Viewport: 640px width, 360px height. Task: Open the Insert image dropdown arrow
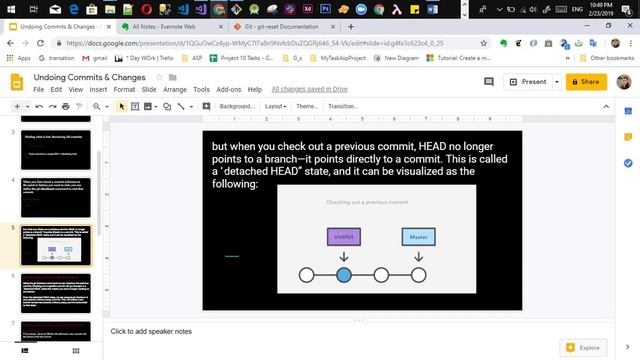(156, 107)
